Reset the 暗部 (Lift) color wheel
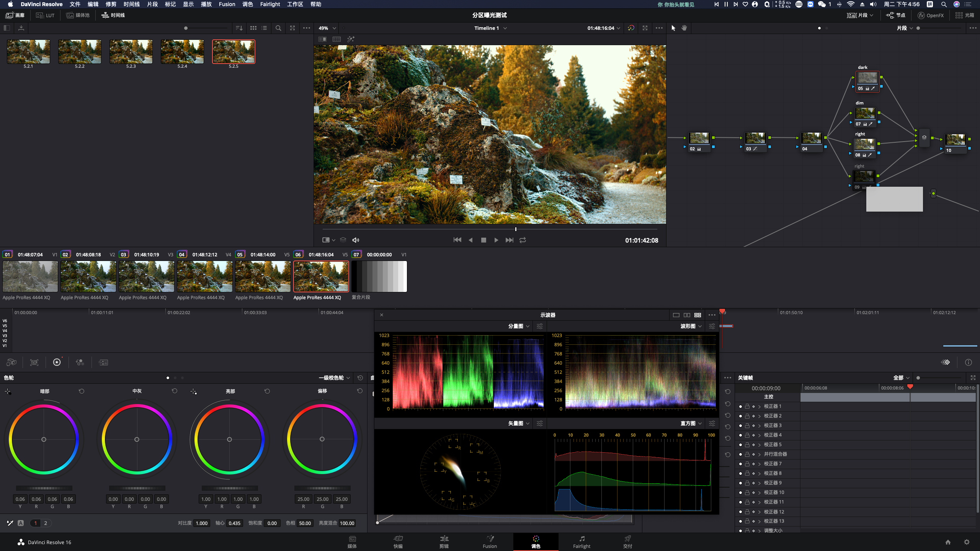This screenshot has width=980, height=551. tap(82, 391)
